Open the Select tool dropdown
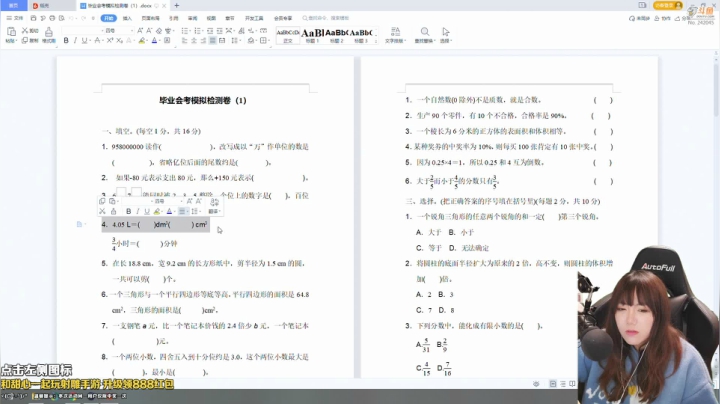Image resolution: width=720 pixels, height=404 pixels. point(446,35)
